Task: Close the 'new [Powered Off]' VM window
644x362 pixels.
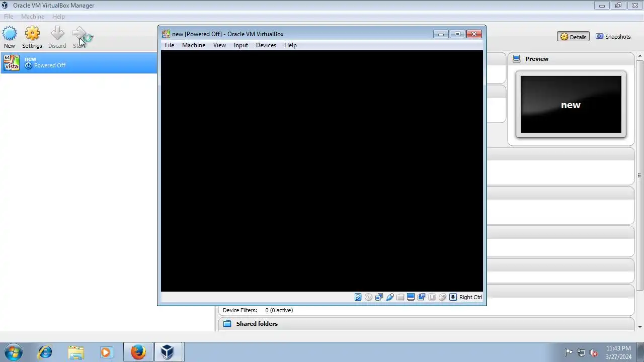Action: click(474, 34)
